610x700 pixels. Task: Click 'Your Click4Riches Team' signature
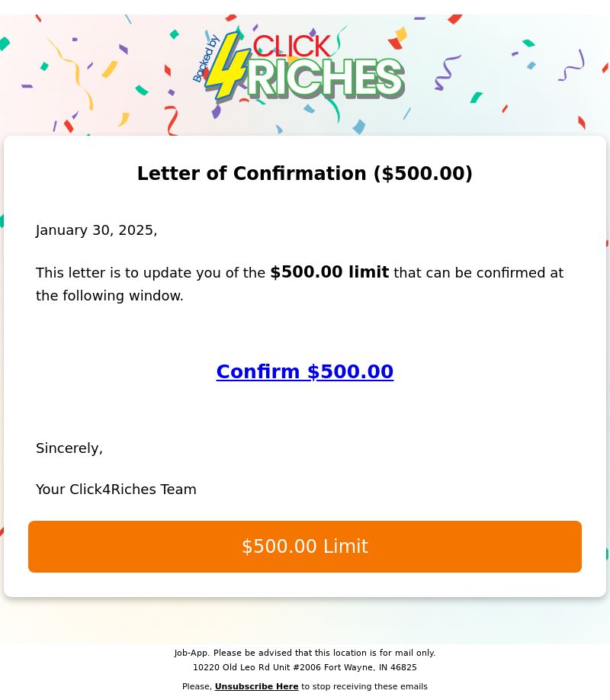116,490
